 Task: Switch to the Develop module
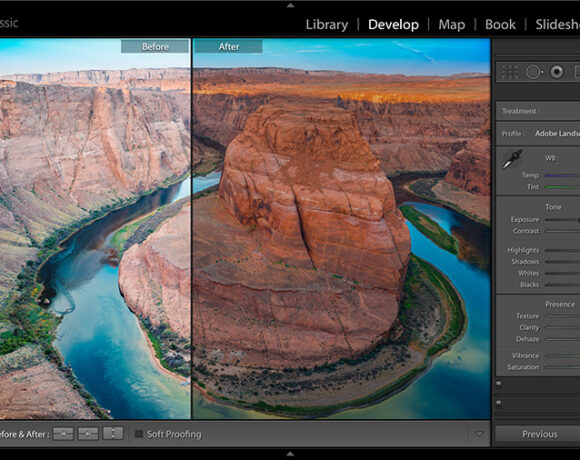[x=393, y=24]
